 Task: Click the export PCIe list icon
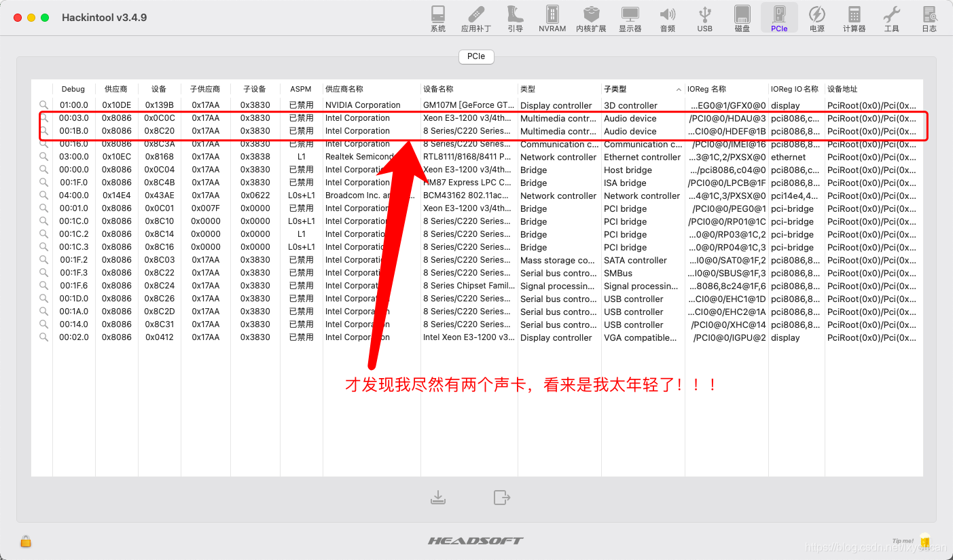[501, 498]
